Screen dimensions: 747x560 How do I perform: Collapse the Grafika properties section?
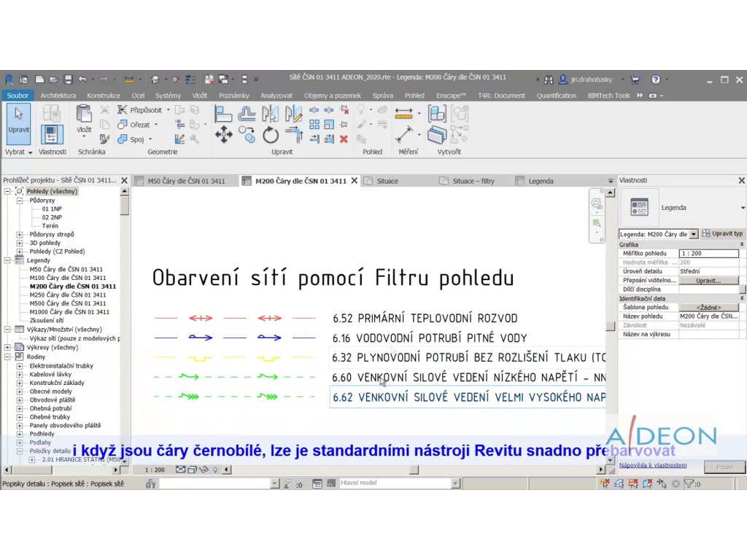click(741, 244)
